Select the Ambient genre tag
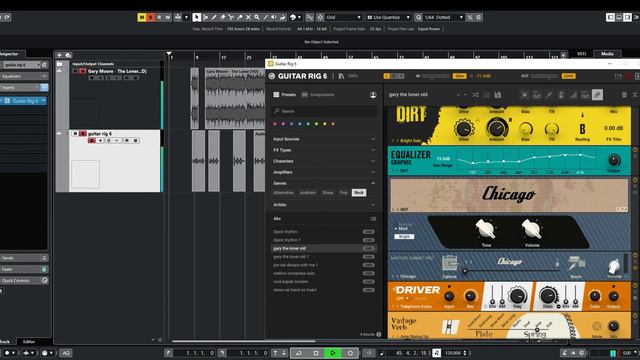The image size is (640, 360). pyautogui.click(x=308, y=193)
